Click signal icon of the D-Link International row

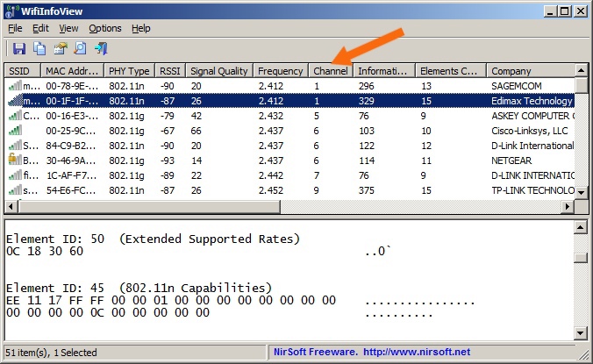click(15, 146)
